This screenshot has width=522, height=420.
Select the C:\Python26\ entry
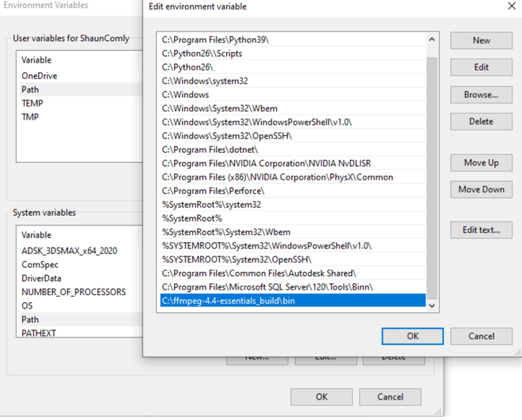click(293, 67)
